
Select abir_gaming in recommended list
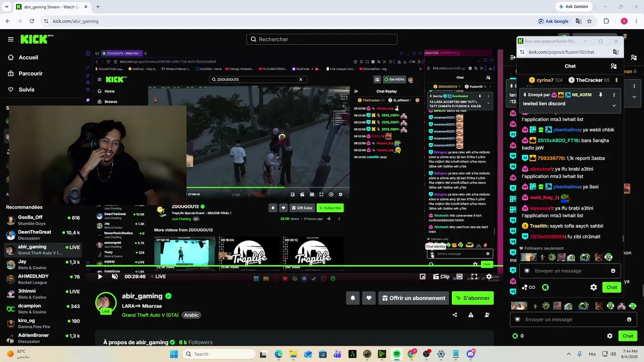point(43,249)
